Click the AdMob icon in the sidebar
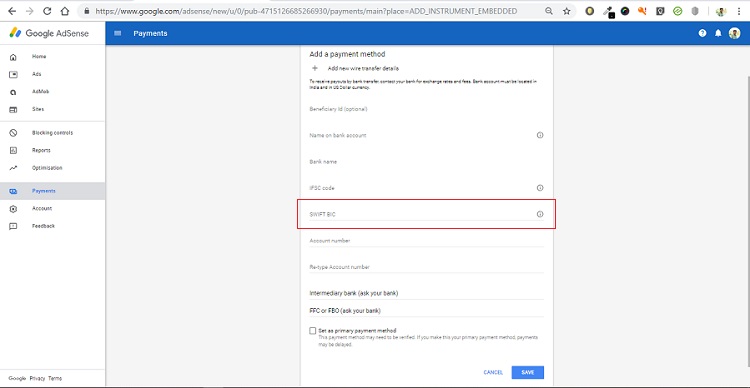This screenshot has width=750, height=388. pos(13,92)
